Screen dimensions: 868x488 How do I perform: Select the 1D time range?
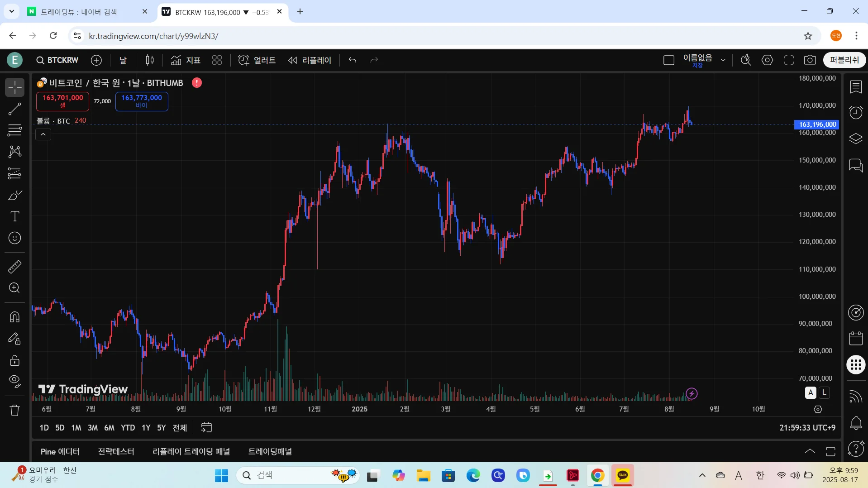(x=44, y=428)
